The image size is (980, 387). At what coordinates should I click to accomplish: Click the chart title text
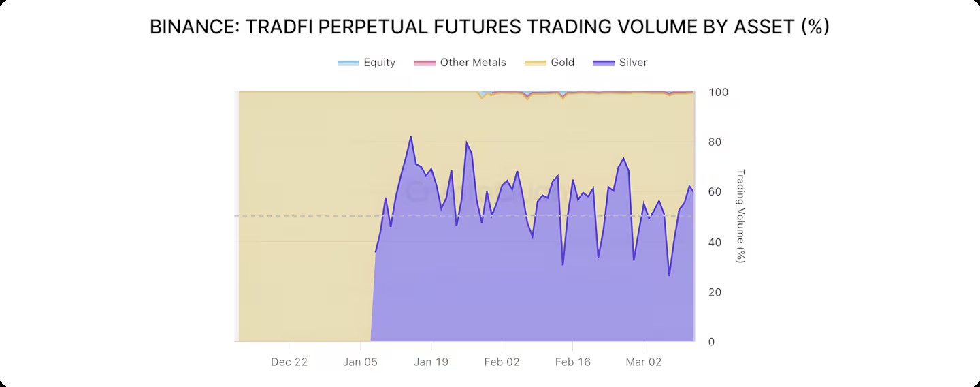[489, 27]
